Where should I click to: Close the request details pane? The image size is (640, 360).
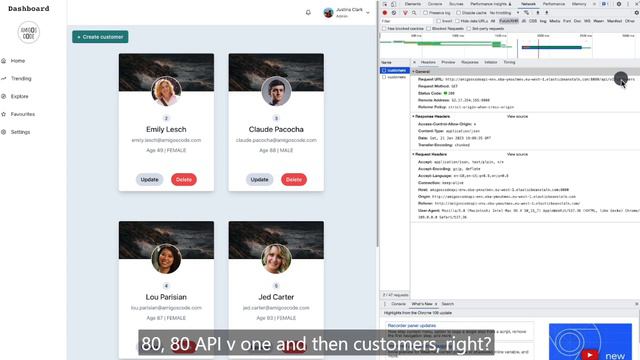415,62
